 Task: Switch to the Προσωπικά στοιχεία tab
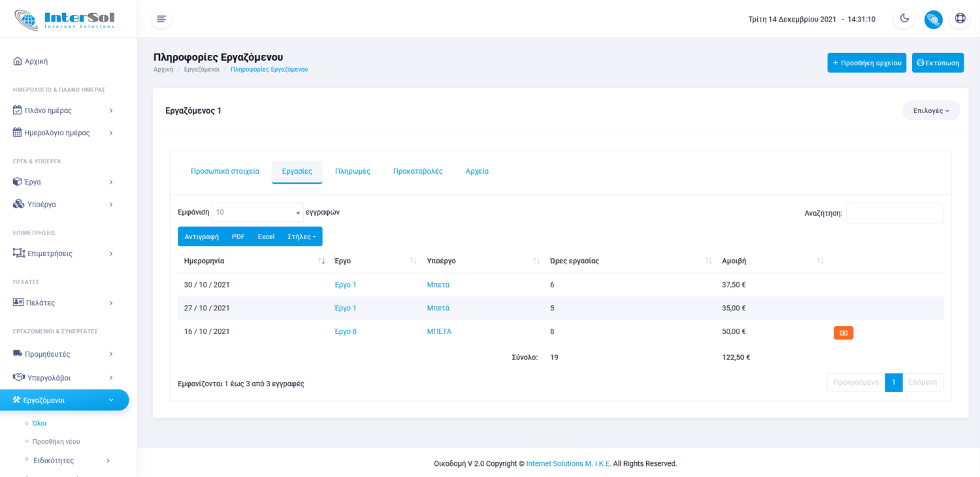point(225,171)
